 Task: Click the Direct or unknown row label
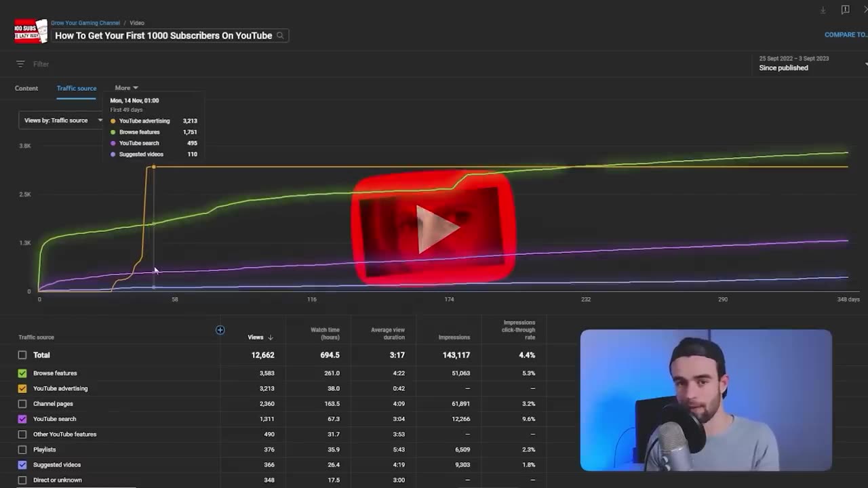58,480
